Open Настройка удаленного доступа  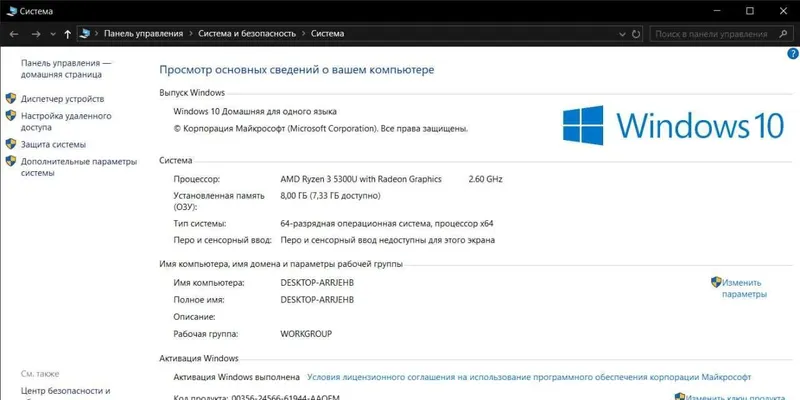tap(66, 121)
